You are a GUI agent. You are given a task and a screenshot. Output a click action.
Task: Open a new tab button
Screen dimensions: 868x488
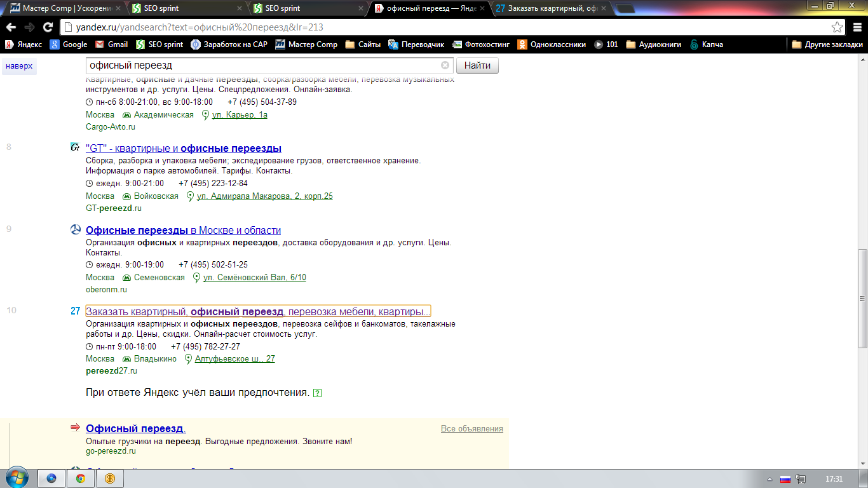624,9
